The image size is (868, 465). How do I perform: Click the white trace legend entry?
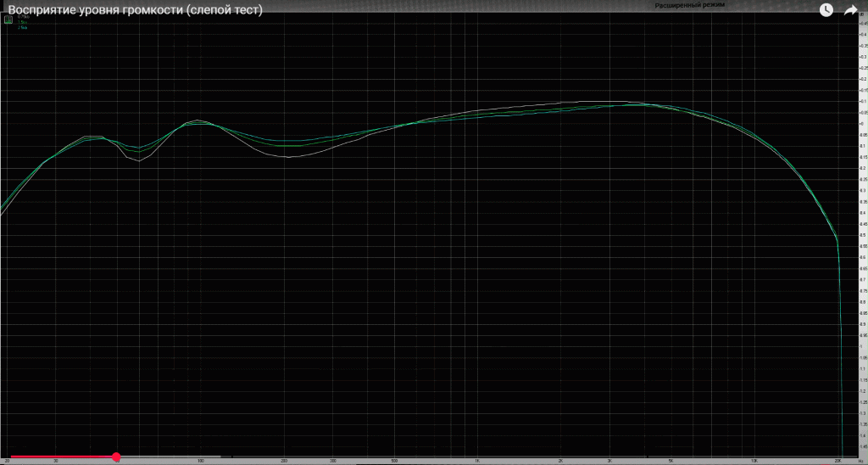click(x=23, y=17)
